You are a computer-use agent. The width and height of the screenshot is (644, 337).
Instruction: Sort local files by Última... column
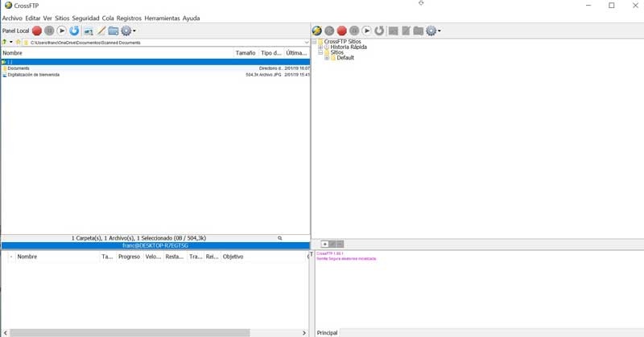pyautogui.click(x=296, y=53)
